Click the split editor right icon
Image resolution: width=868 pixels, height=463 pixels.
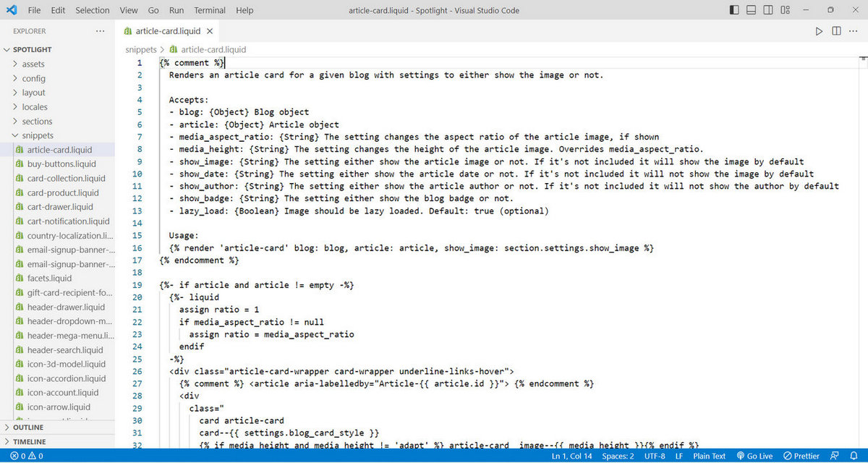836,31
